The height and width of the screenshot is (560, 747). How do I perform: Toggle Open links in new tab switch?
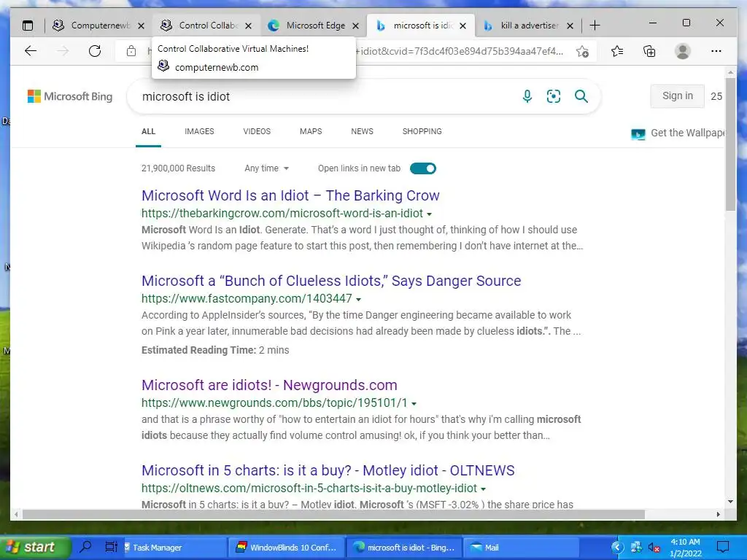point(422,168)
